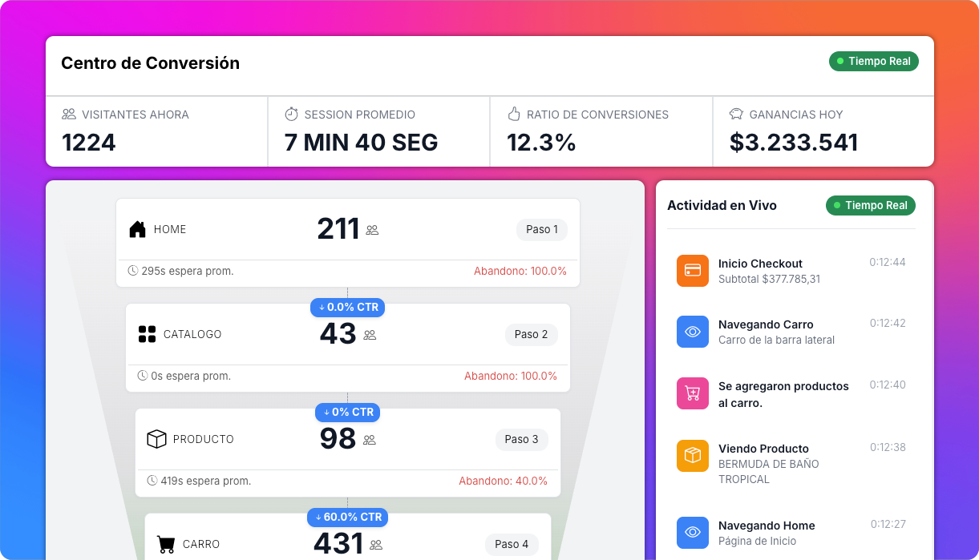Click the orange credit card icon for Inicio Checkout
979x560 pixels.
[x=693, y=271]
